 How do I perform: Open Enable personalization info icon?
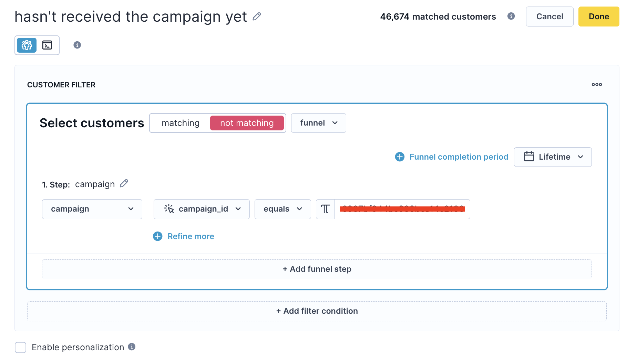[132, 347]
